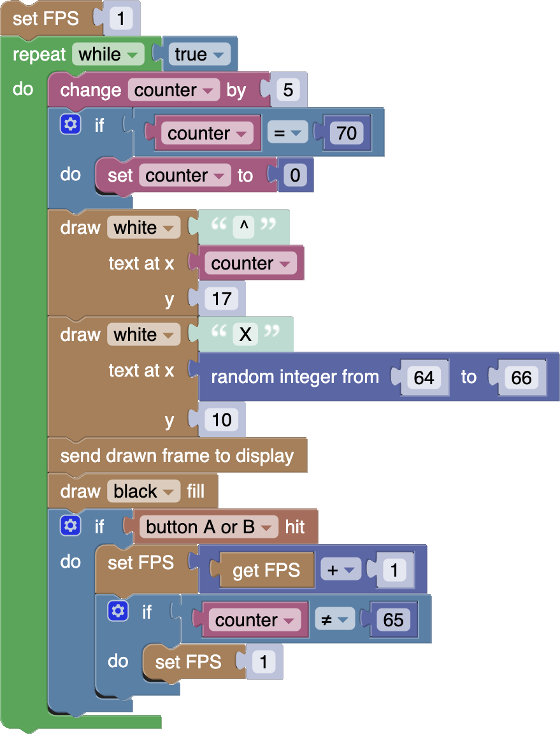Click gear icon on counter ≠ 65 if block

pyautogui.click(x=118, y=612)
